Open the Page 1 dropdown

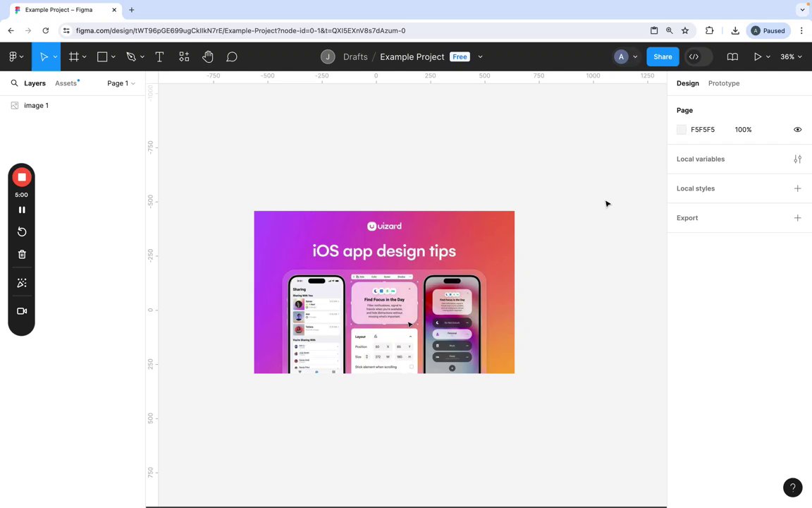click(x=121, y=83)
